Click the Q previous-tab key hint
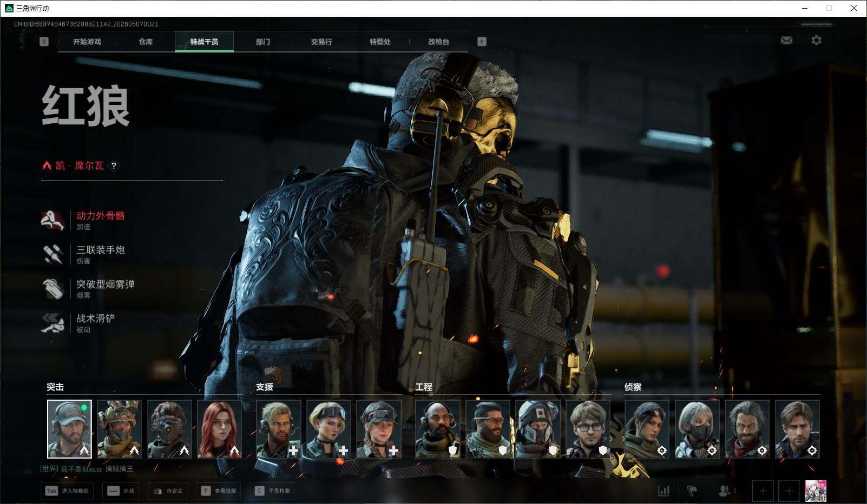This screenshot has height=504, width=867. pyautogui.click(x=44, y=42)
